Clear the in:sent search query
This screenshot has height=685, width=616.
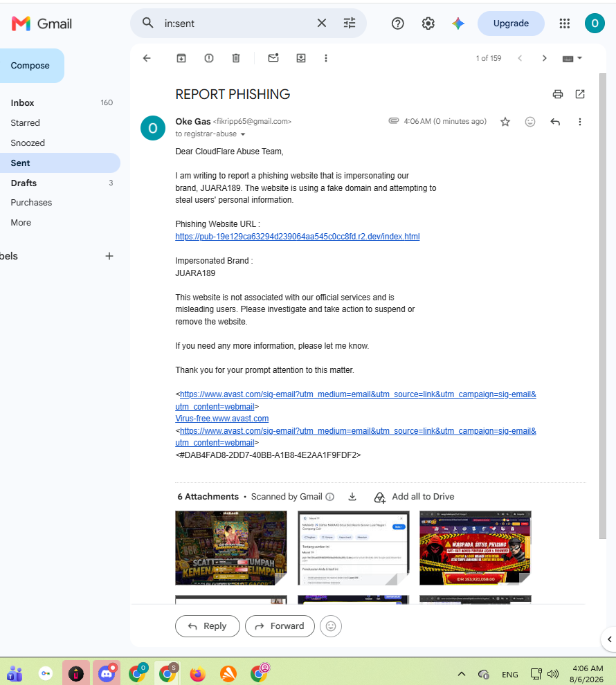click(322, 23)
